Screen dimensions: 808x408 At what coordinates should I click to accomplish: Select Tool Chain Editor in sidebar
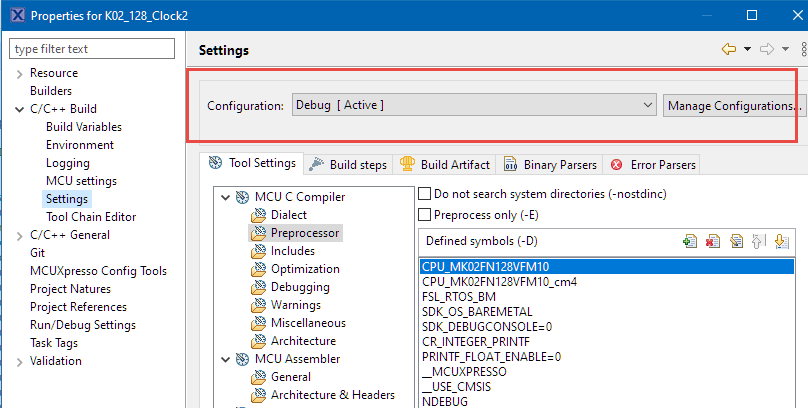coord(90,217)
